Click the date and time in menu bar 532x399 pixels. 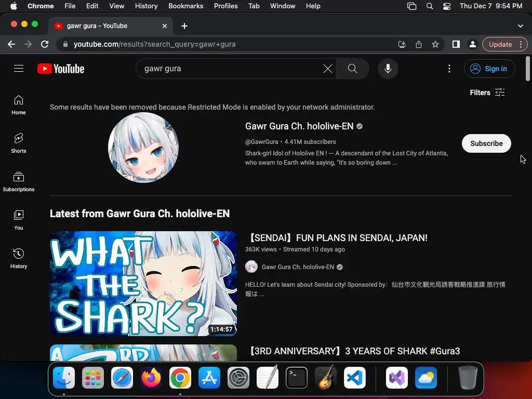[x=490, y=6]
